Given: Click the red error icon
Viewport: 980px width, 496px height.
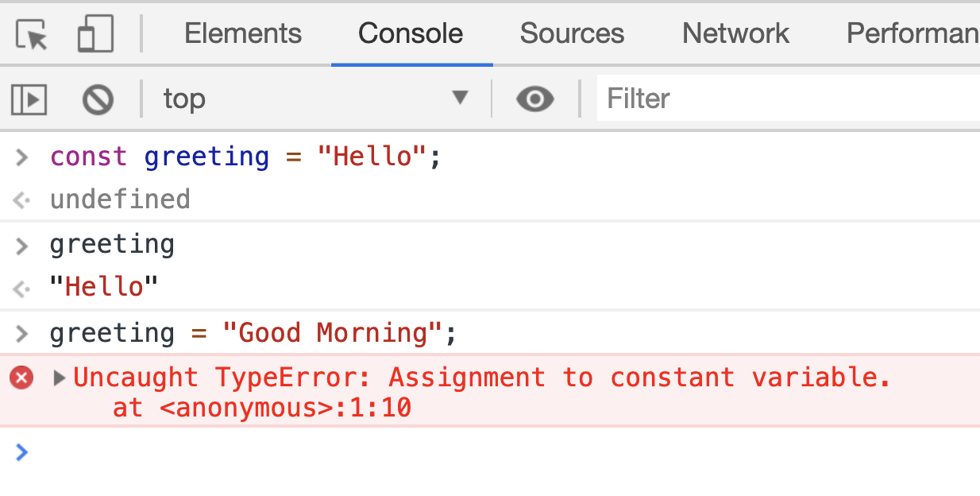Looking at the screenshot, I should pos(21,377).
